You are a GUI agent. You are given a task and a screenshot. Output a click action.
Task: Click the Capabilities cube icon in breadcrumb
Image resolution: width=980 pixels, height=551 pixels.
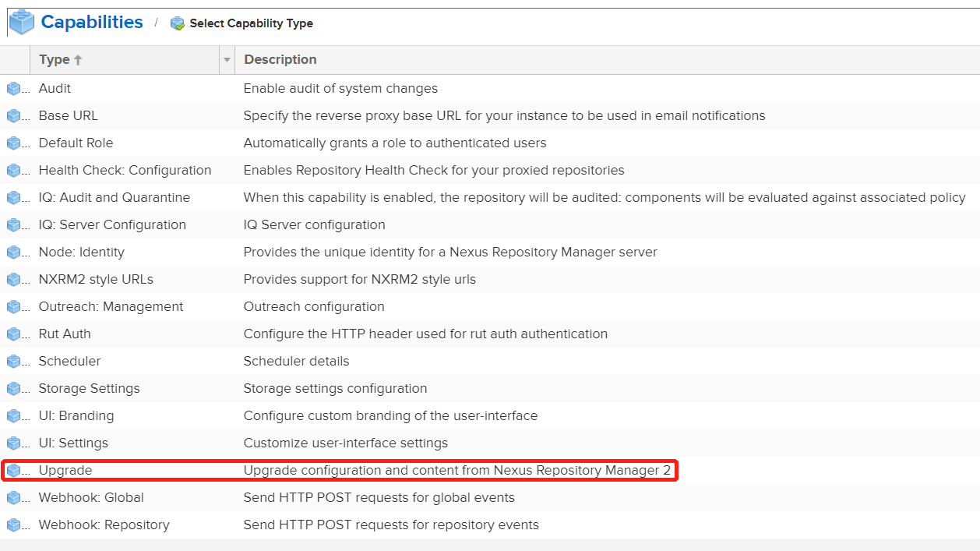coord(21,23)
